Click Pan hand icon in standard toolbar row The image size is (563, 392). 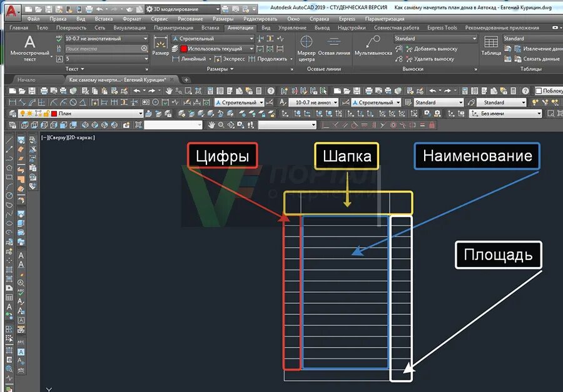tap(169, 91)
